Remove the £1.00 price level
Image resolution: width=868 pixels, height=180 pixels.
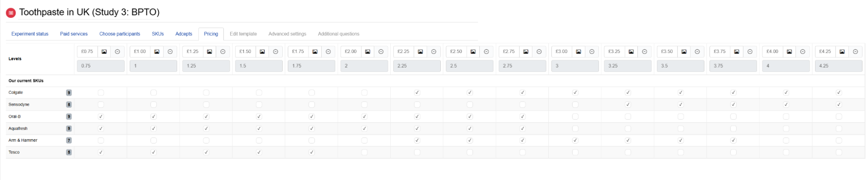(x=170, y=52)
